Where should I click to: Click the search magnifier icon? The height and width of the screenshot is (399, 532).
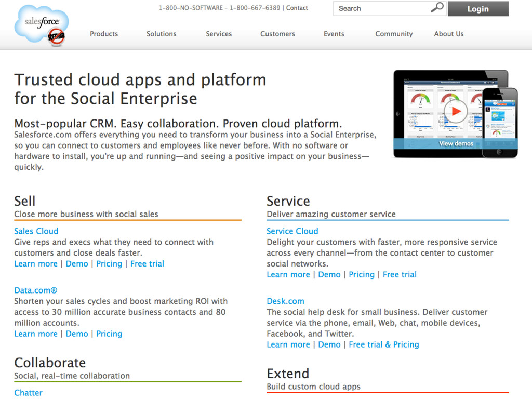click(437, 7)
